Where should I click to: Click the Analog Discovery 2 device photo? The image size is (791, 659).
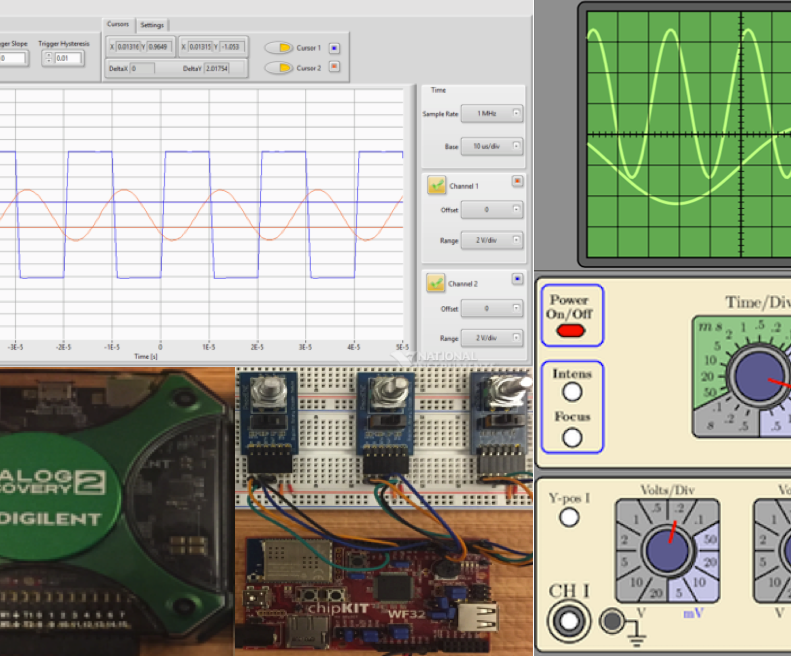coord(116,512)
